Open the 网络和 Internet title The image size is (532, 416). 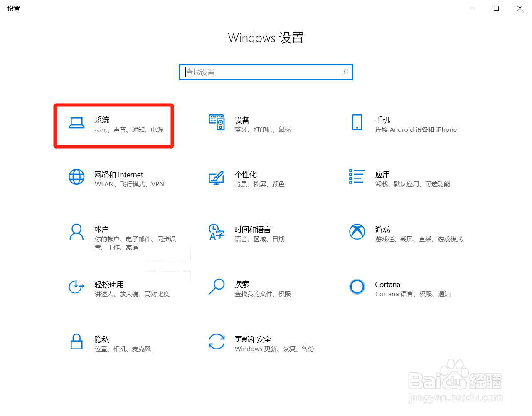pos(119,175)
